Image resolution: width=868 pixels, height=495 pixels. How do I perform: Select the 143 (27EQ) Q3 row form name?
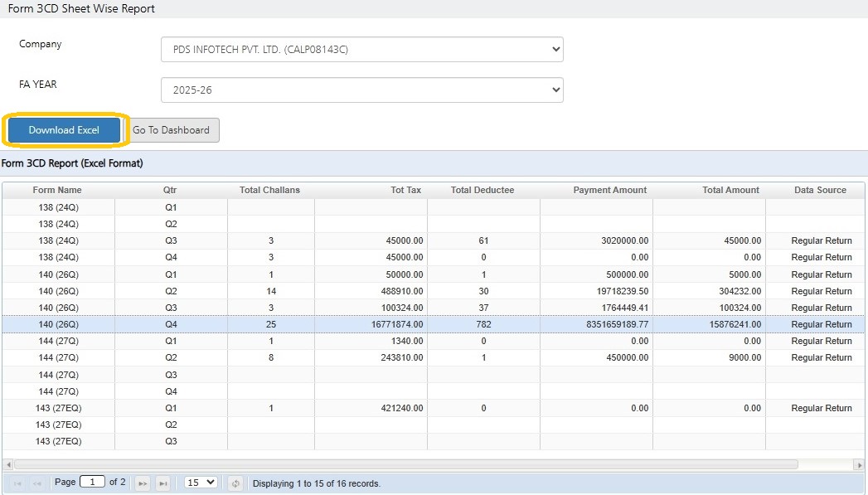point(58,441)
